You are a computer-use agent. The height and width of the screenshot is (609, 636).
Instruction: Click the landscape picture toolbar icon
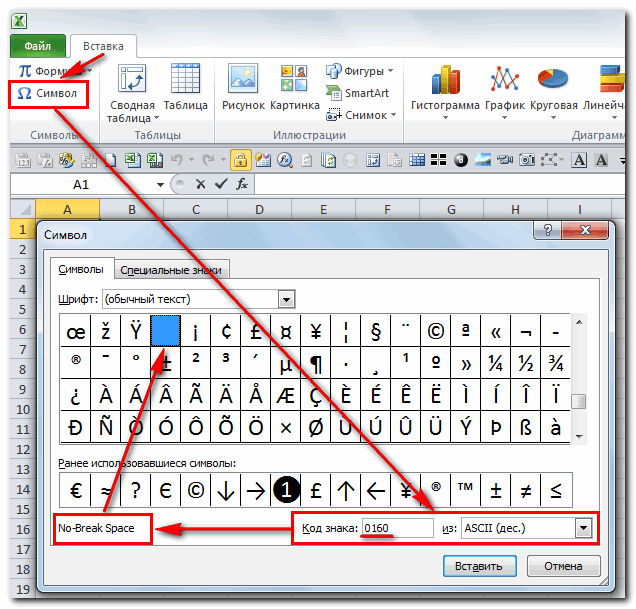point(483,160)
